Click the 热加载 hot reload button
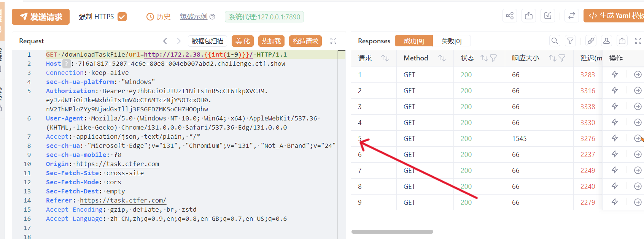 click(x=272, y=41)
